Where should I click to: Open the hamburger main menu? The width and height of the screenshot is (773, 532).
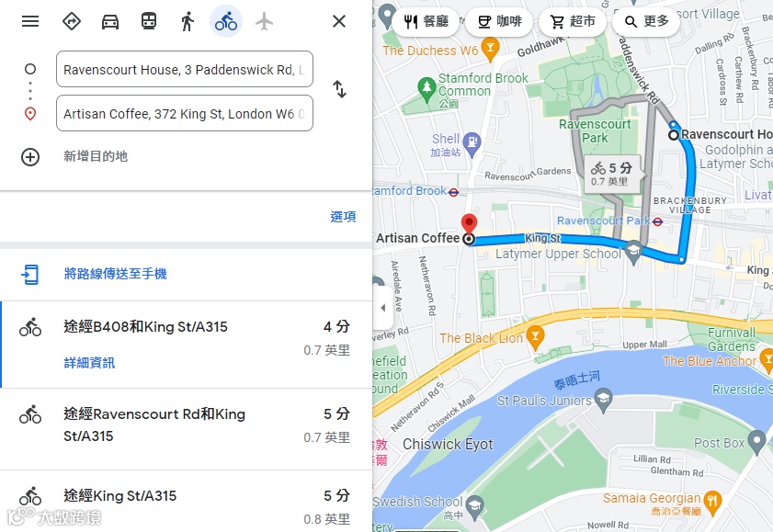coord(30,21)
